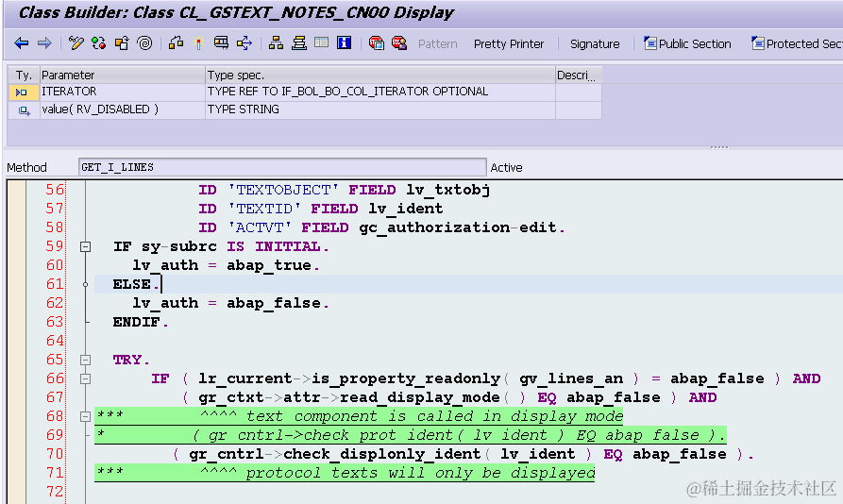843x504 pixels.
Task: Click the Display Object List hierarchy icon
Action: [x=276, y=43]
